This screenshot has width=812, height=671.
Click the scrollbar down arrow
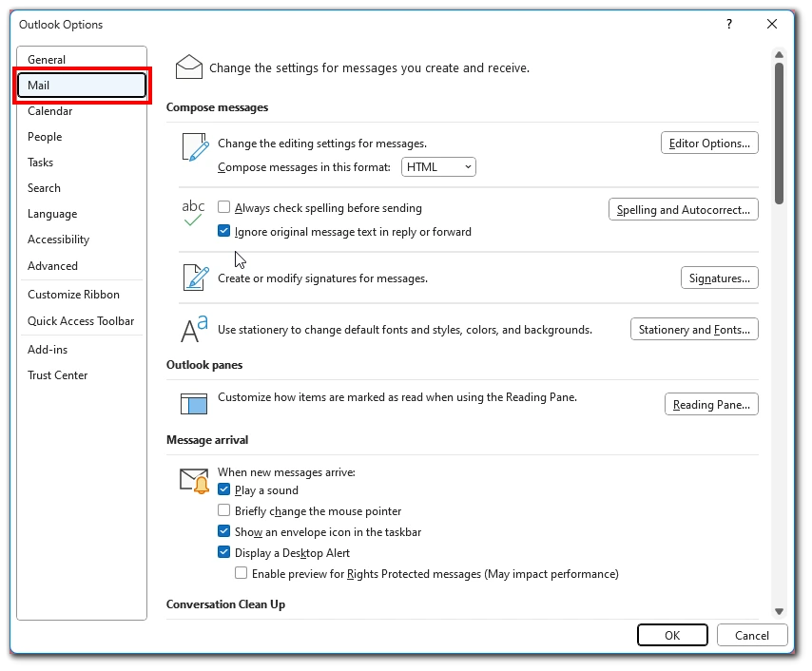click(779, 611)
